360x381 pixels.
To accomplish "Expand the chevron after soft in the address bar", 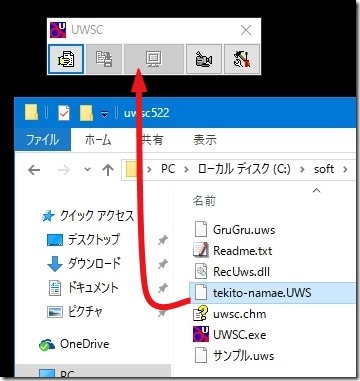I will 345,169.
